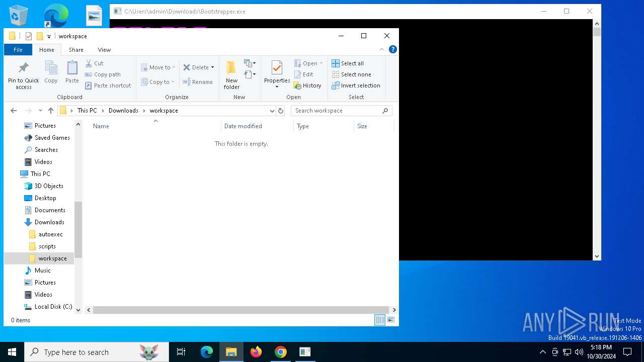The width and height of the screenshot is (644, 362).
Task: Open Recycle Bin on desktop
Action: click(19, 16)
